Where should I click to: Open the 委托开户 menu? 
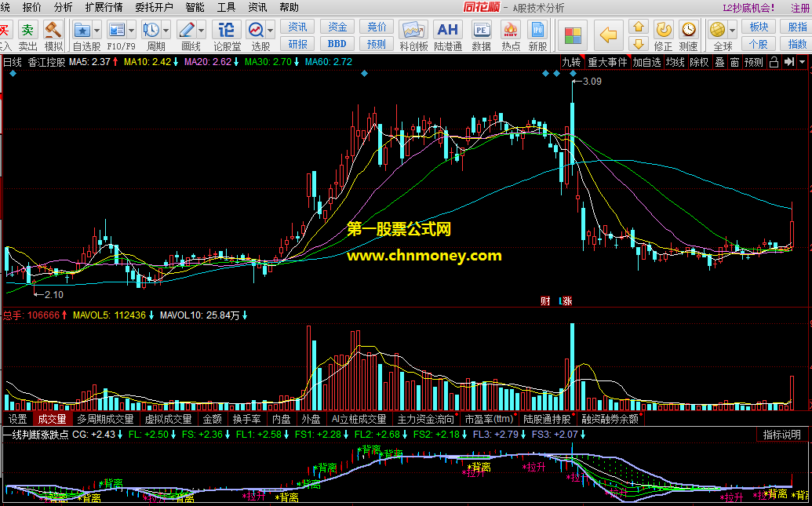coord(154,7)
